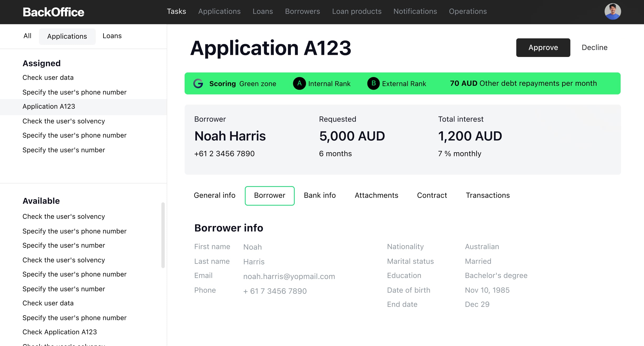
Task: Click the Operations menu icon
Action: [x=468, y=12]
